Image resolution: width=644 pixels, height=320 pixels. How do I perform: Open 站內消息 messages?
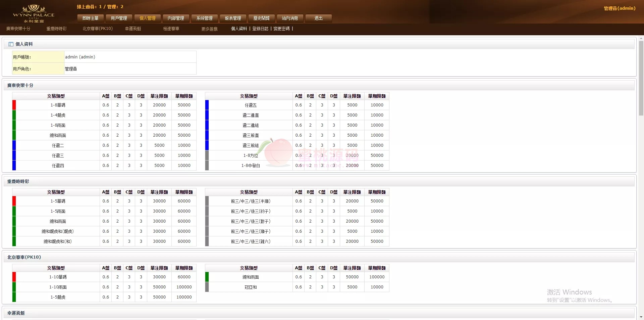(290, 18)
